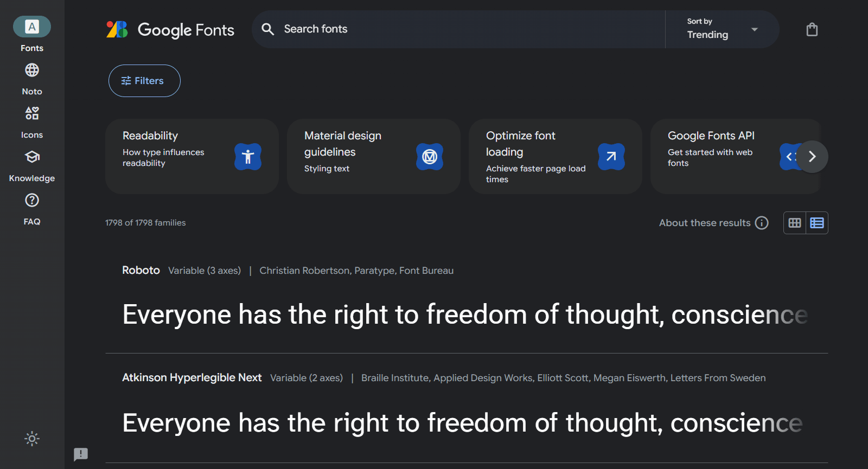This screenshot has width=868, height=469.
Task: Open the About these results info icon
Action: click(x=763, y=222)
